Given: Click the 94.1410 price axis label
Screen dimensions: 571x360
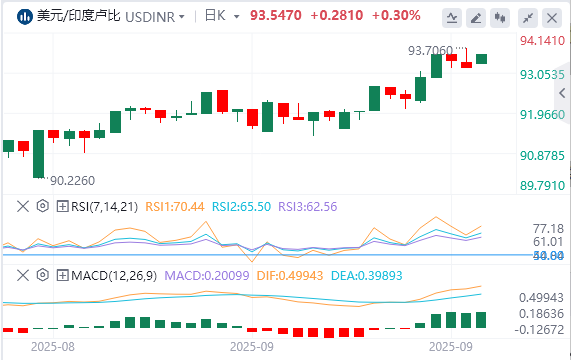Looking at the screenshot, I should tap(542, 40).
